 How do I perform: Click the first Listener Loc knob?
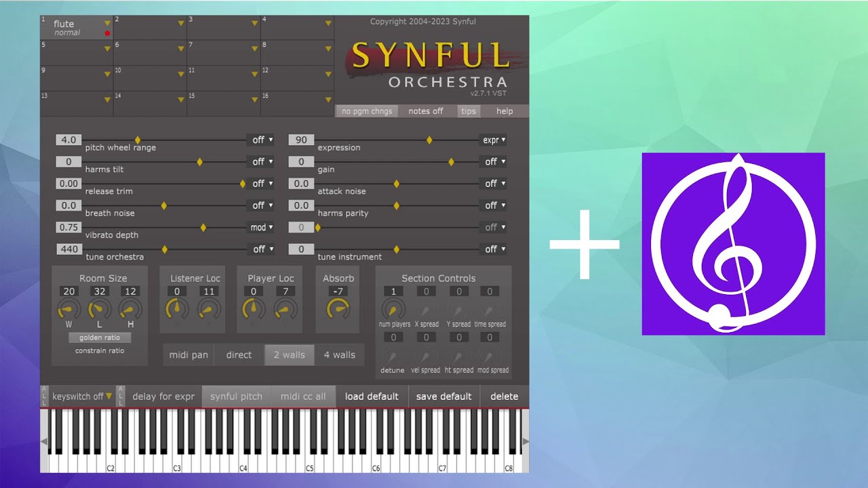pos(177,310)
